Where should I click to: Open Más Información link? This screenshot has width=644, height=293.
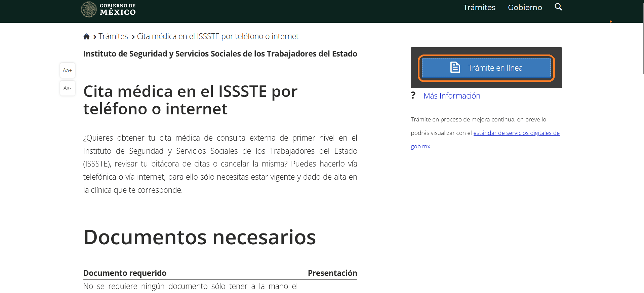pos(452,96)
